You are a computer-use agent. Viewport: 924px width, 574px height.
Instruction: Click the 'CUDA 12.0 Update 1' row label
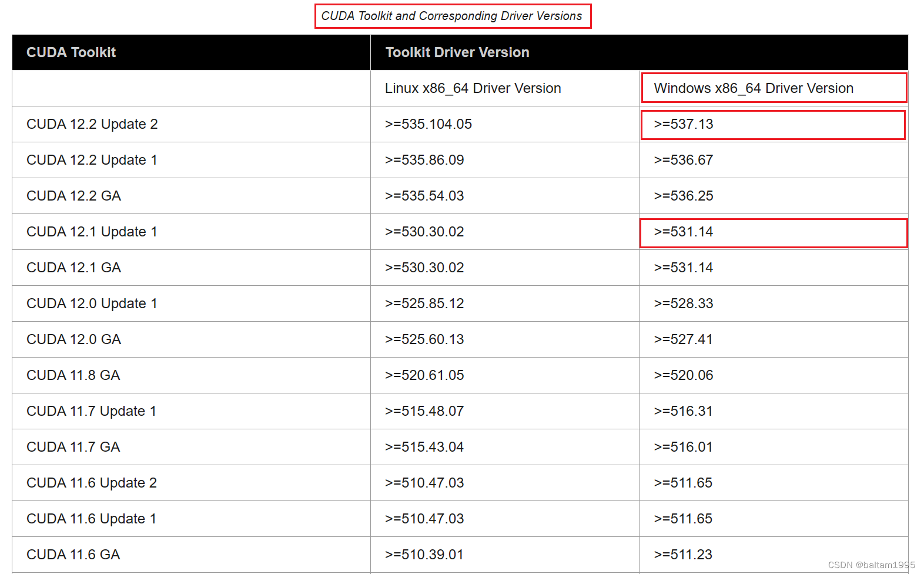pos(92,303)
